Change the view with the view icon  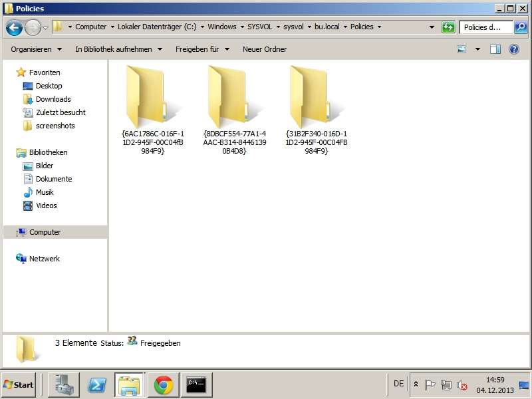pyautogui.click(x=462, y=49)
